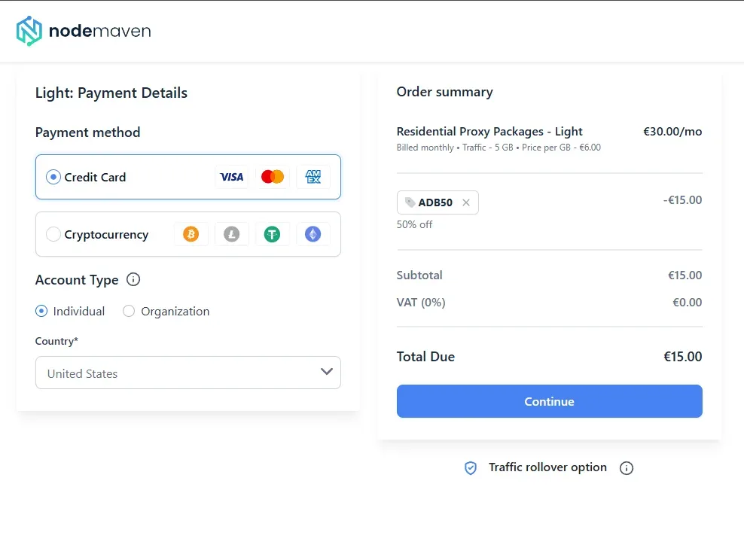The width and height of the screenshot is (744, 560).
Task: Click the Ethereum icon
Action: click(313, 234)
